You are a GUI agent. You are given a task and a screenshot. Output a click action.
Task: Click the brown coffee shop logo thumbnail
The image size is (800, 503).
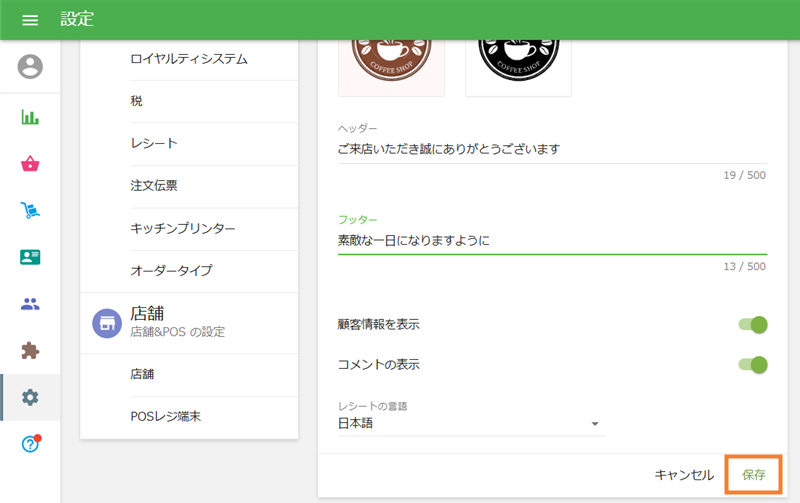pos(391,67)
